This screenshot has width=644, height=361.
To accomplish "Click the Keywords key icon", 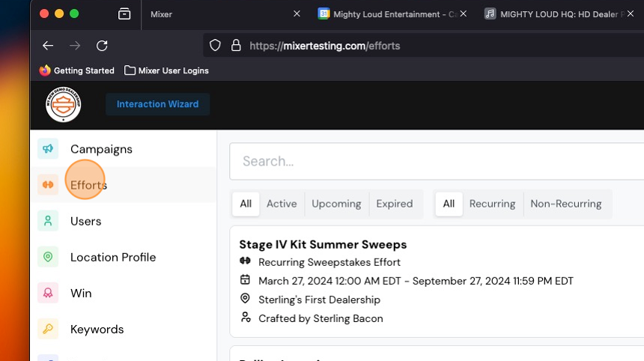I will click(x=48, y=329).
